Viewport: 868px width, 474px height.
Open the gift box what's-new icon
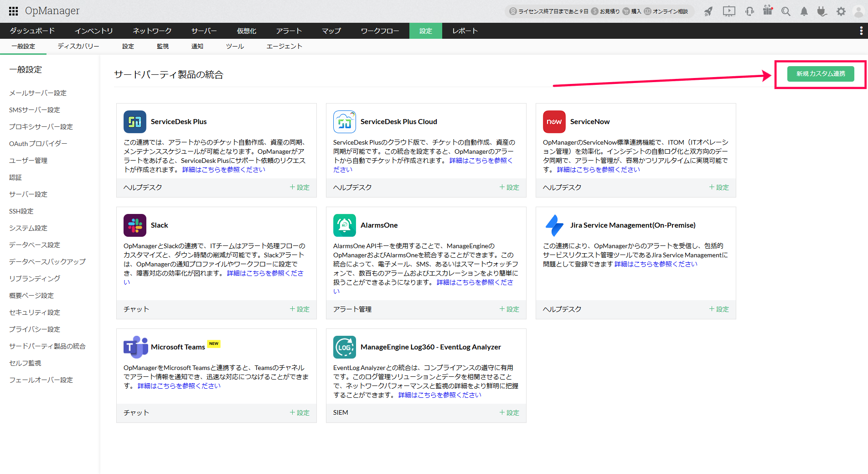point(768,11)
